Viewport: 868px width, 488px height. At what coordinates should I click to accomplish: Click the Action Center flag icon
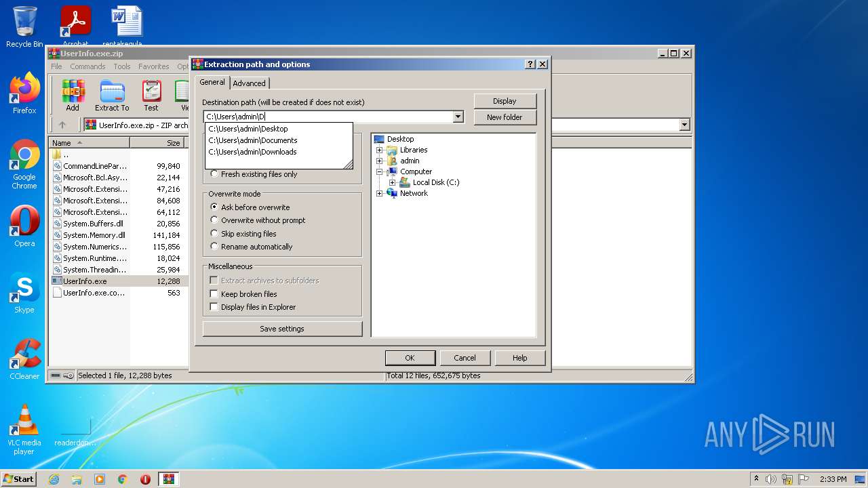pos(804,479)
